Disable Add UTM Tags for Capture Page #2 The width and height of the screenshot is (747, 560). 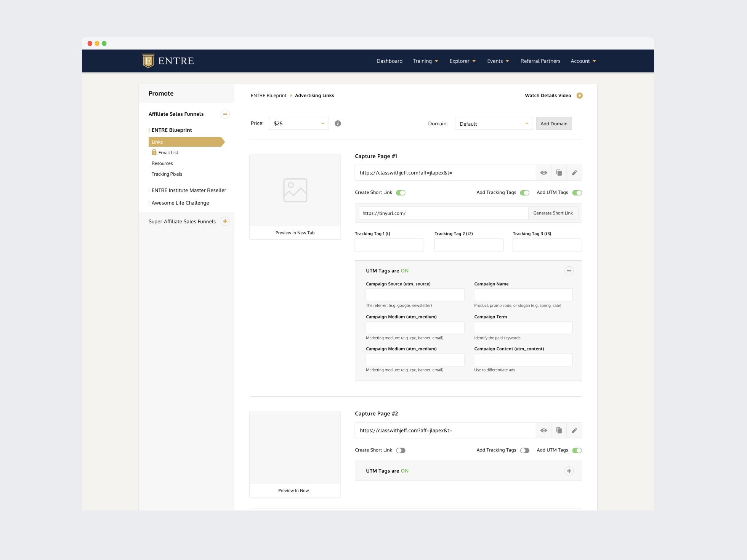click(577, 450)
